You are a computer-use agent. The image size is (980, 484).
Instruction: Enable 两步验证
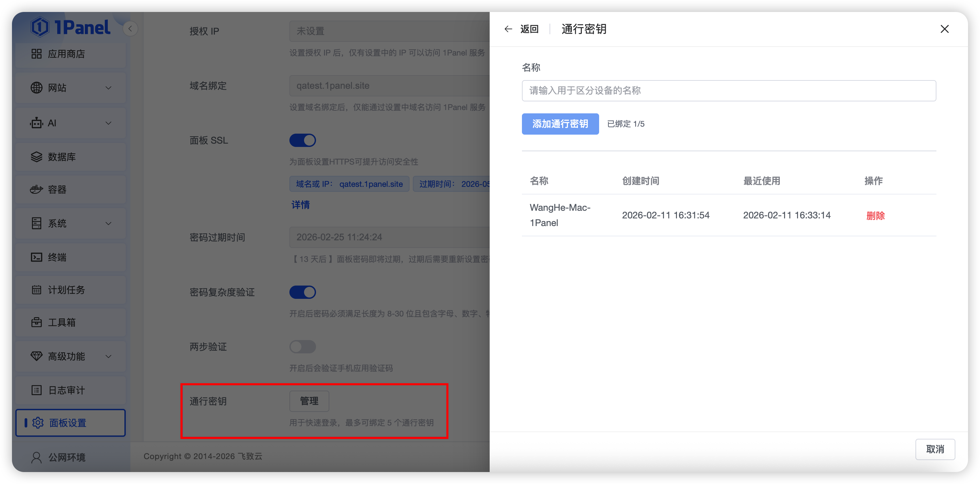click(302, 346)
